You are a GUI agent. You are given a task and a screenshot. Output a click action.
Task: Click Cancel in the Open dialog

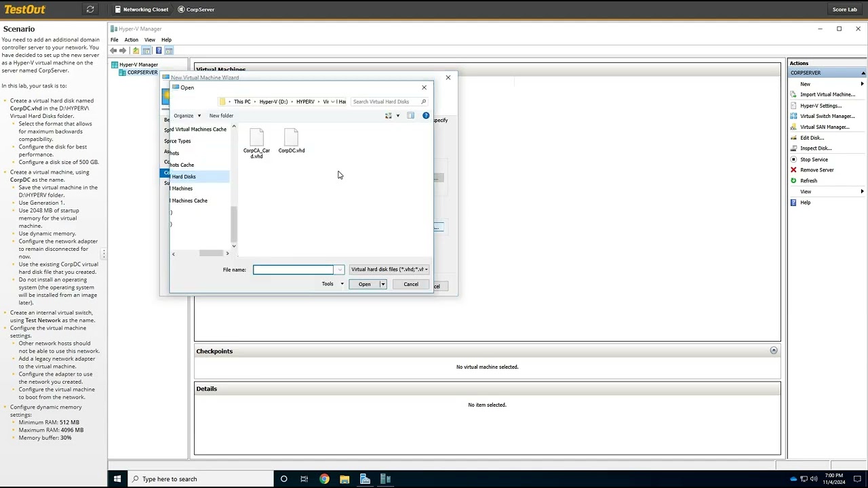(411, 285)
